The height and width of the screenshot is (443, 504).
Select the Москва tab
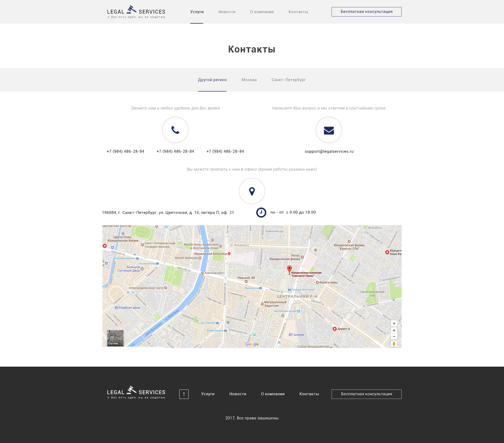coord(249,80)
